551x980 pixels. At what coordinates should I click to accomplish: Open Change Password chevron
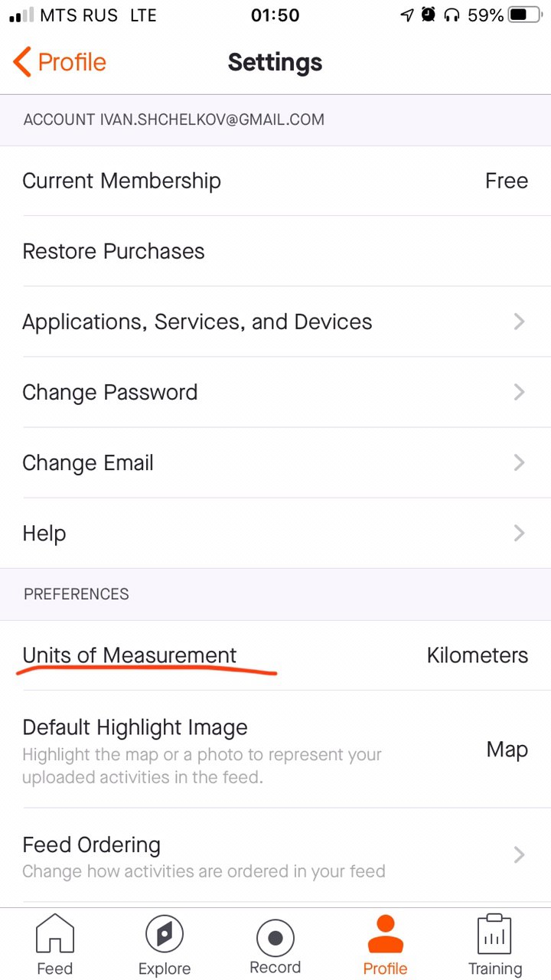pos(519,392)
